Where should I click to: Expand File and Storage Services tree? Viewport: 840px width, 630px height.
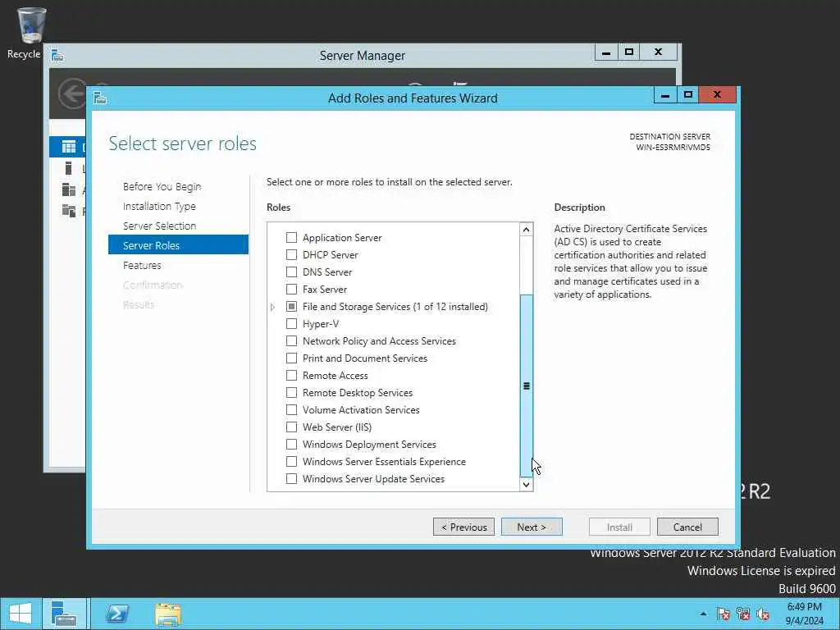272,307
